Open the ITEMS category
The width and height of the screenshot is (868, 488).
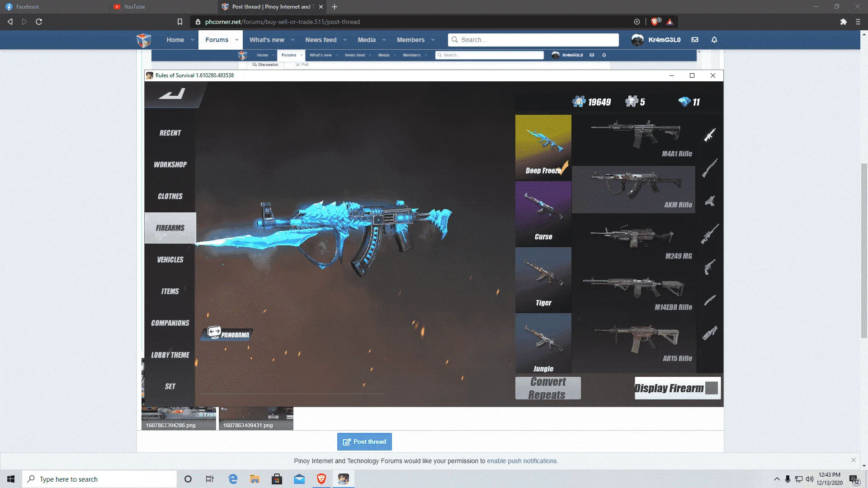(x=170, y=291)
